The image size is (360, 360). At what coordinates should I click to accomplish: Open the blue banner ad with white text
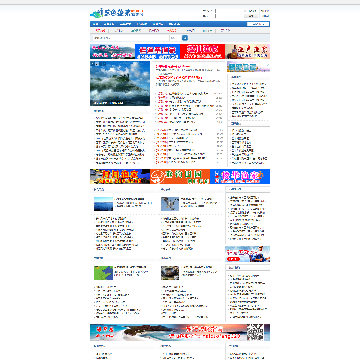(x=157, y=52)
